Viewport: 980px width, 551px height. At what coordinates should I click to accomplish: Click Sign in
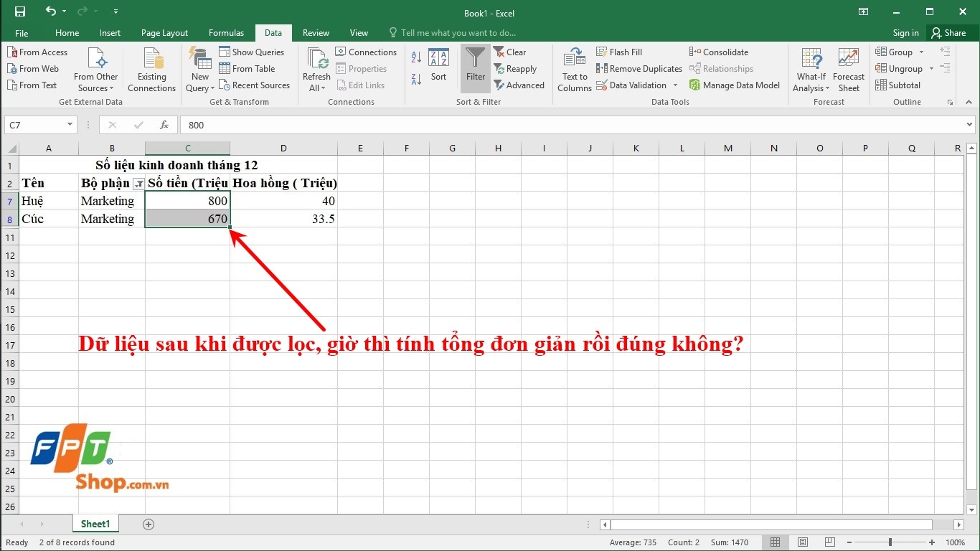click(905, 33)
